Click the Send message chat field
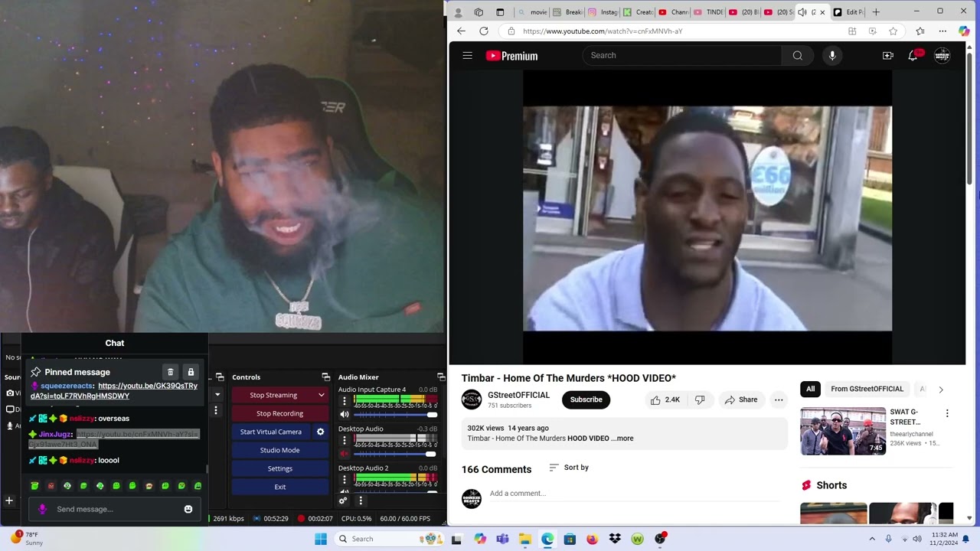 (115, 509)
